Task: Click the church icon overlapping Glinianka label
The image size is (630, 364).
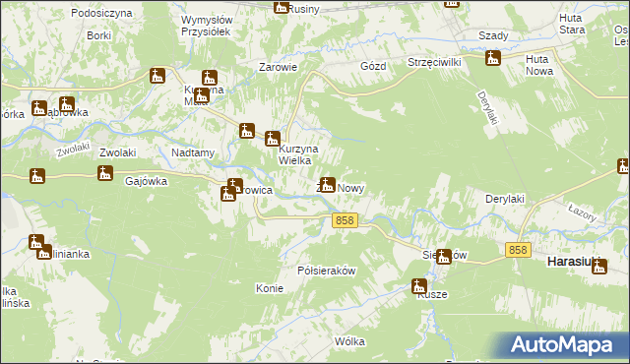Action: click(x=44, y=252)
